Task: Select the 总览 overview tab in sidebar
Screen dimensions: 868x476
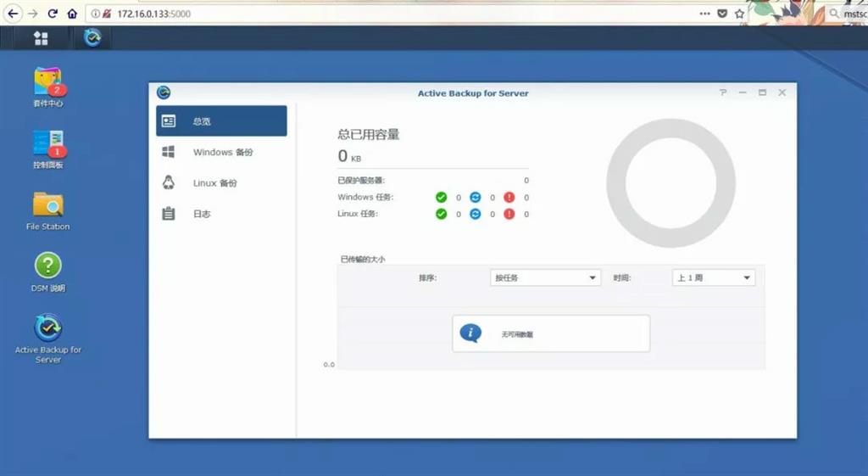Action: pyautogui.click(x=221, y=120)
